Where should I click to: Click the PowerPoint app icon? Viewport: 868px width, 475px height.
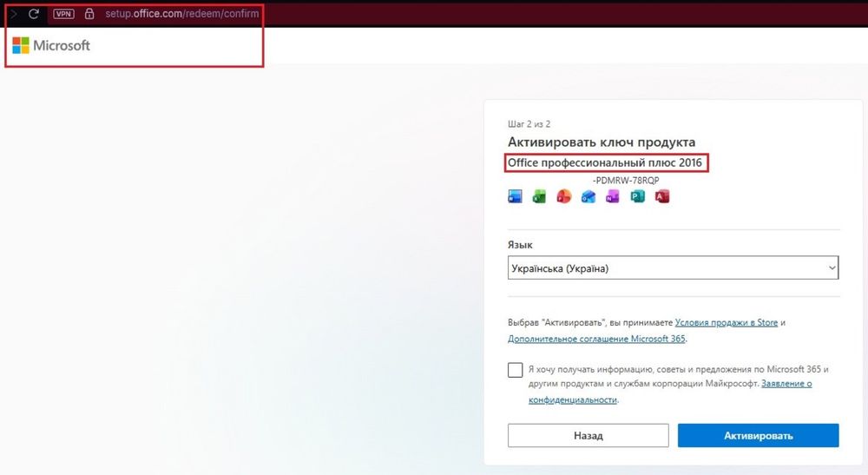[563, 196]
